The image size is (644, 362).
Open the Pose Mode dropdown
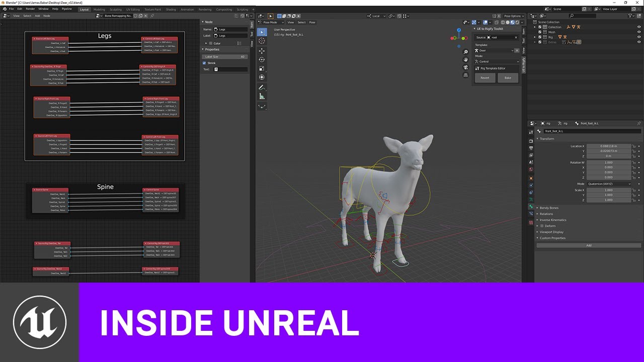coord(271,22)
